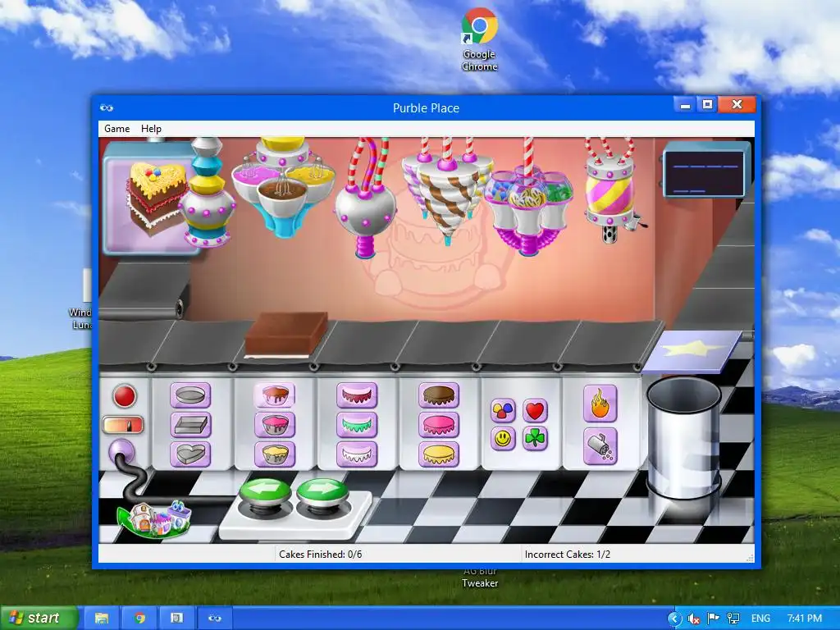Open the Game menu

point(116,129)
